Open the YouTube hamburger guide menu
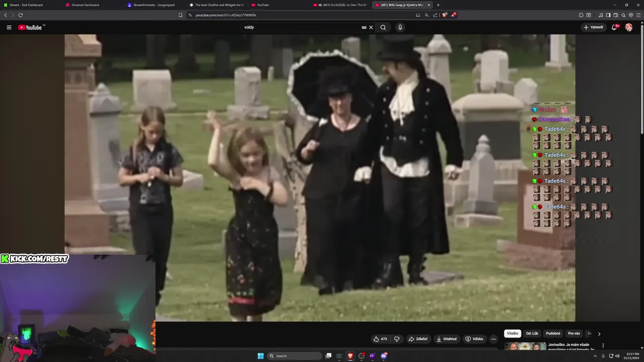The image size is (644, 362). (x=9, y=27)
